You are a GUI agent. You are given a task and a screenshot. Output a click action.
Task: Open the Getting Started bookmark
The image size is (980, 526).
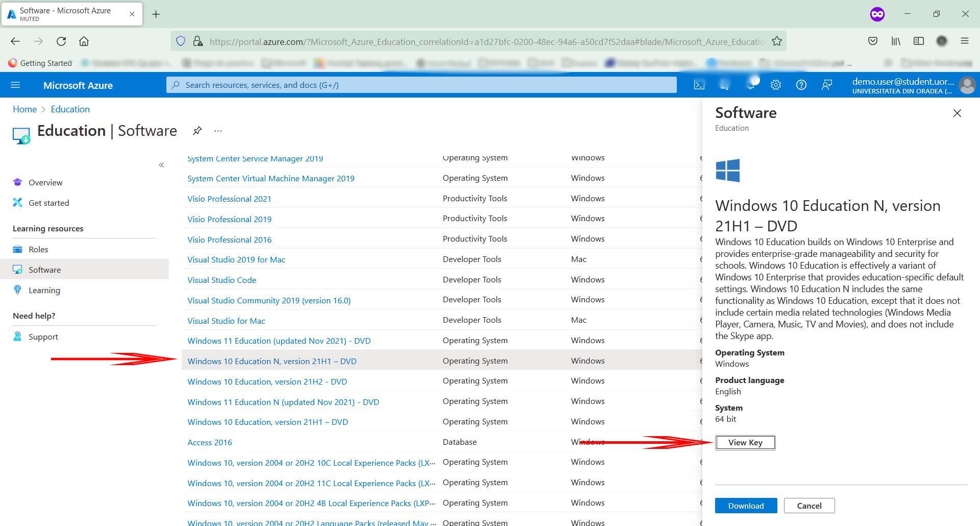click(x=40, y=63)
